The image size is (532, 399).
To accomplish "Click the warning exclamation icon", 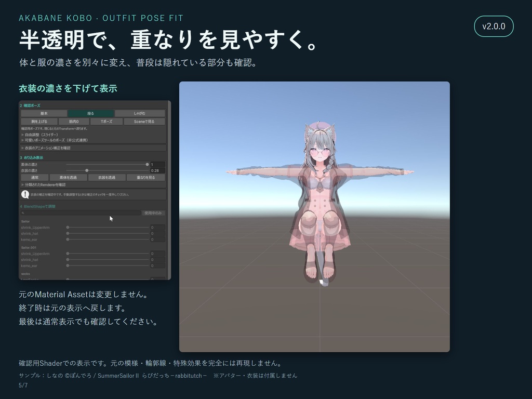I will click(x=25, y=194).
